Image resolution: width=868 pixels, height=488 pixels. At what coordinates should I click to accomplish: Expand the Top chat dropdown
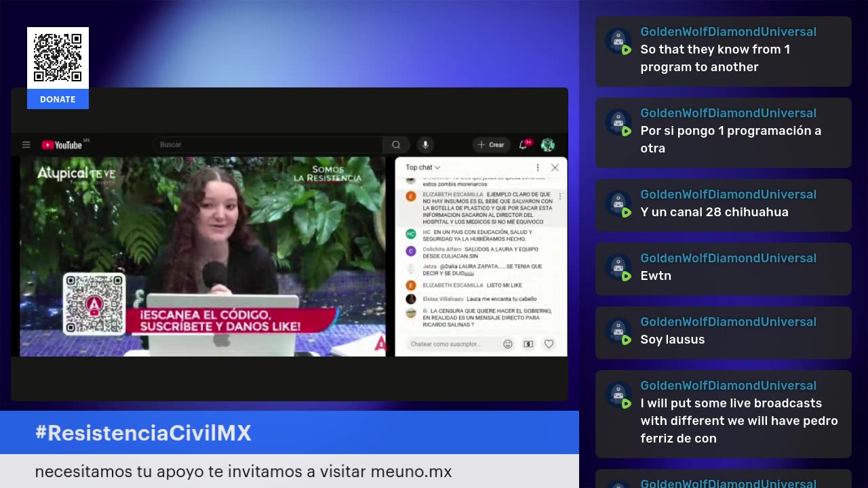(x=423, y=167)
